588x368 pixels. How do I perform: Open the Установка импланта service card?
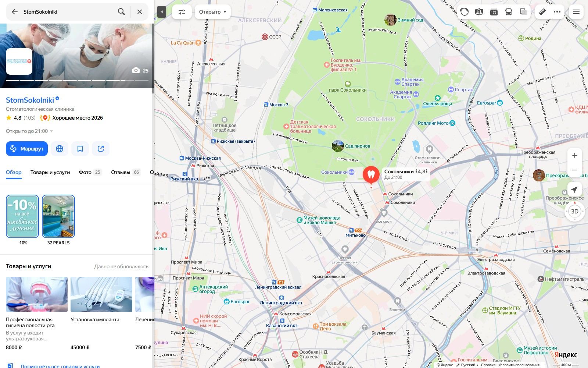[101, 313]
